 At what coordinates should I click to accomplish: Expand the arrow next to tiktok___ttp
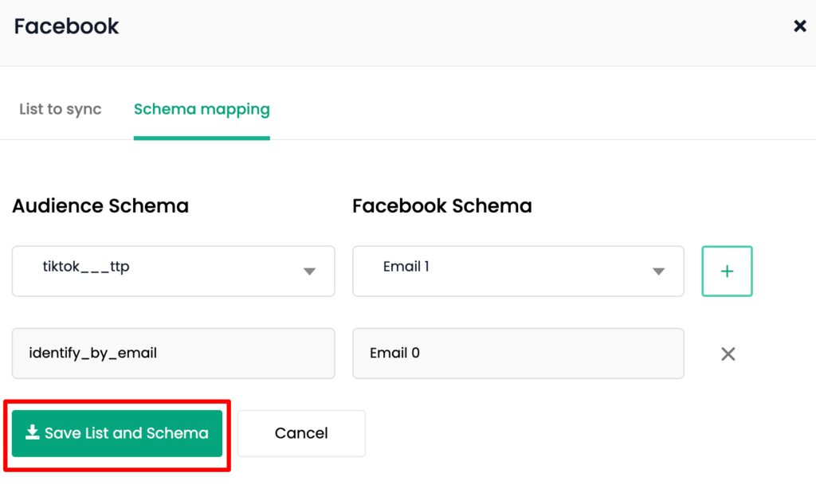coord(310,272)
